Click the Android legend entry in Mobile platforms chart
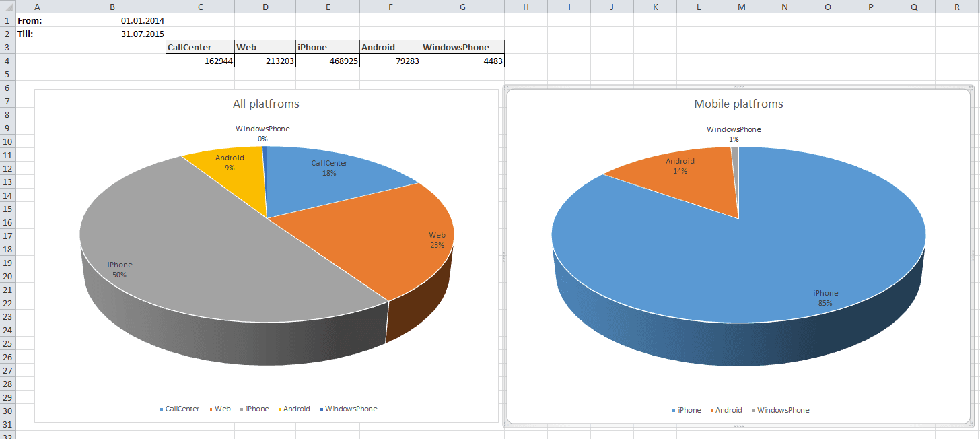980x439 pixels. click(726, 410)
